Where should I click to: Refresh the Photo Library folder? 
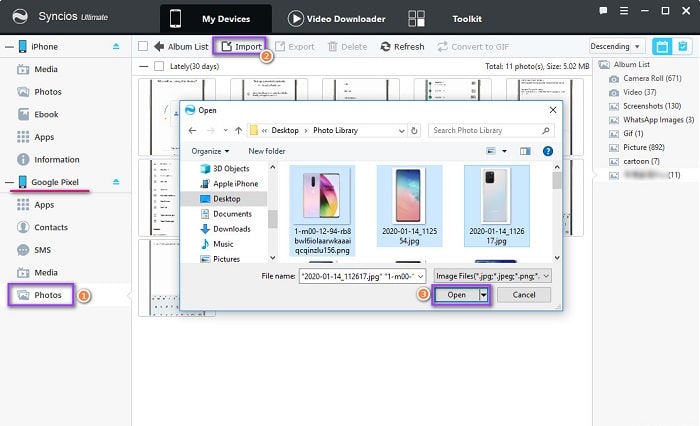414,130
